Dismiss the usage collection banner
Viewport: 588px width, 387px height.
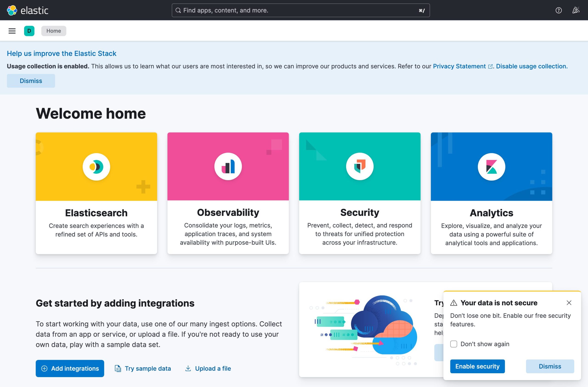point(31,81)
